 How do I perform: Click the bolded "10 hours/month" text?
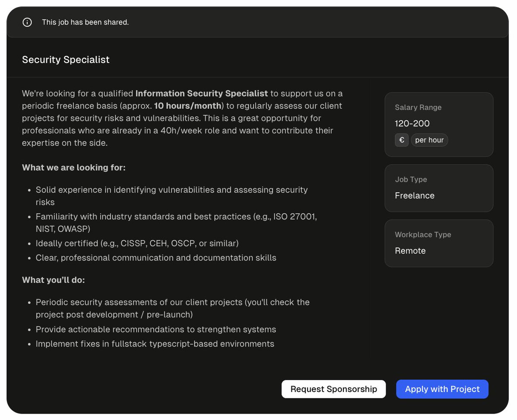point(188,106)
